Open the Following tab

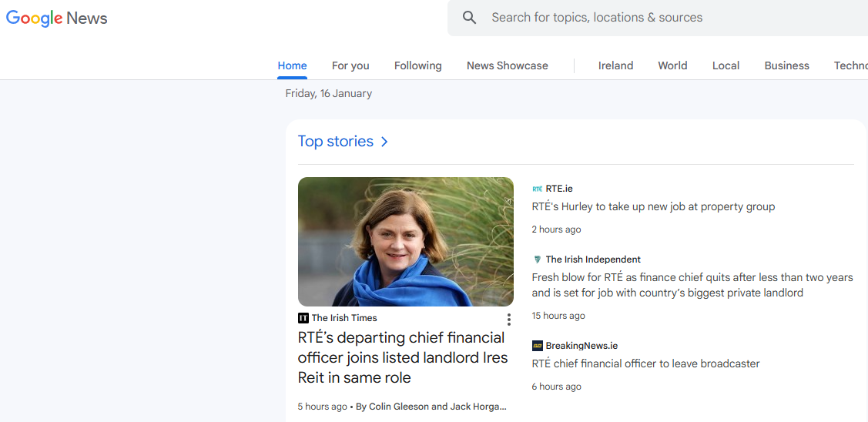(x=417, y=65)
